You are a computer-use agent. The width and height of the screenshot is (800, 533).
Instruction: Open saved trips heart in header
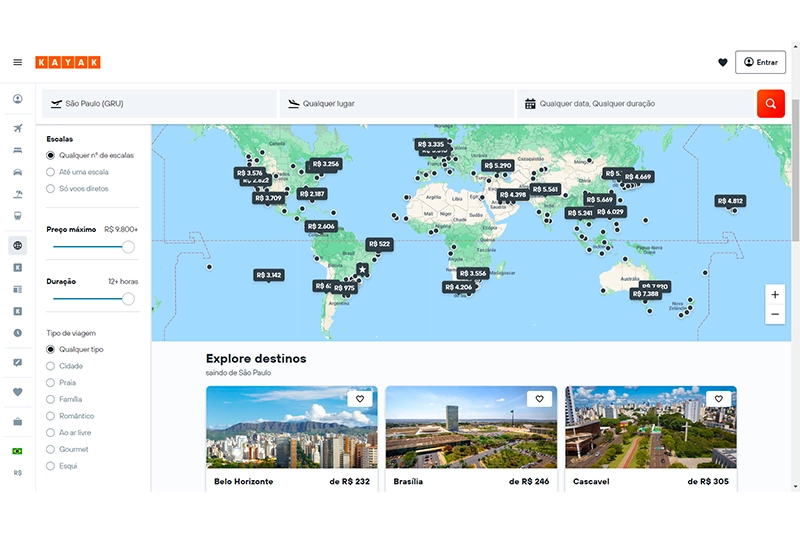pos(722,62)
